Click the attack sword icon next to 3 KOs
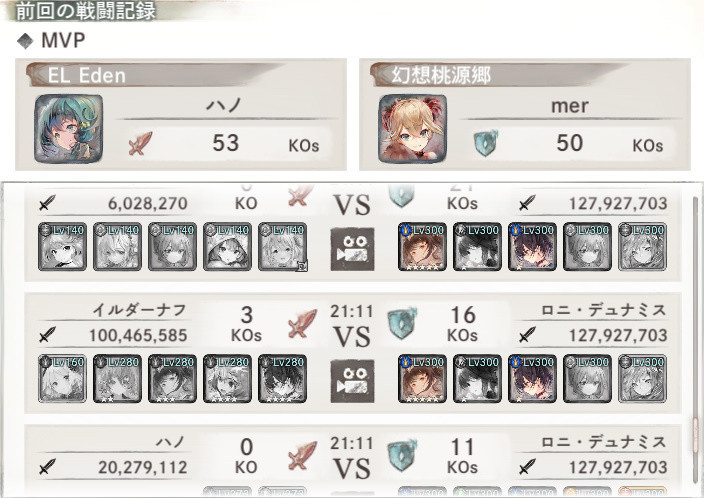Image resolution: width=704 pixels, height=498 pixels. [303, 323]
